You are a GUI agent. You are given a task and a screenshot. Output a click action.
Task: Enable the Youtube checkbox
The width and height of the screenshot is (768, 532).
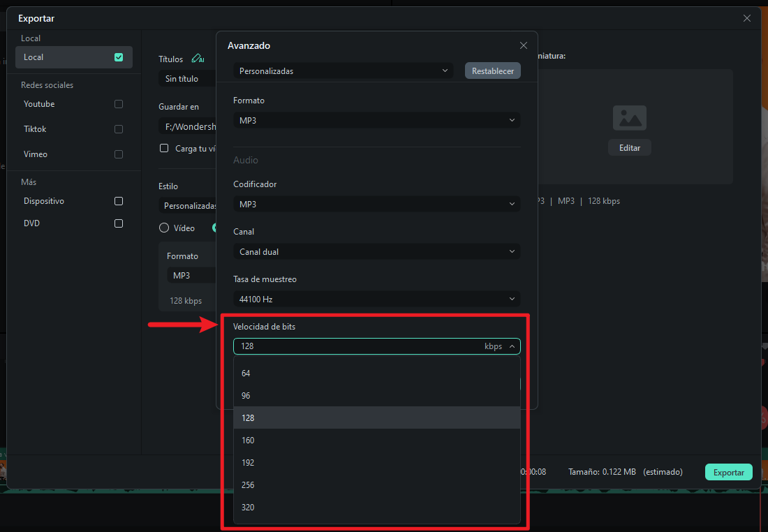coord(119,104)
